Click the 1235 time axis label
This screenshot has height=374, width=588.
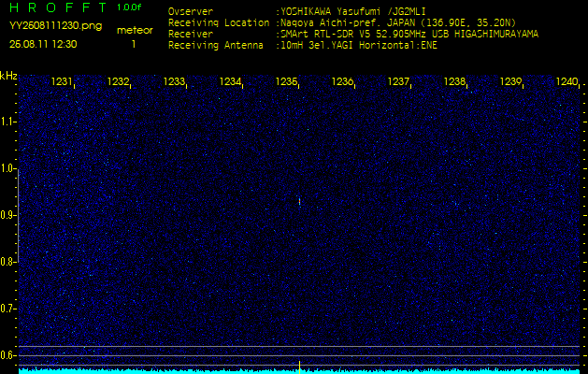pyautogui.click(x=286, y=81)
